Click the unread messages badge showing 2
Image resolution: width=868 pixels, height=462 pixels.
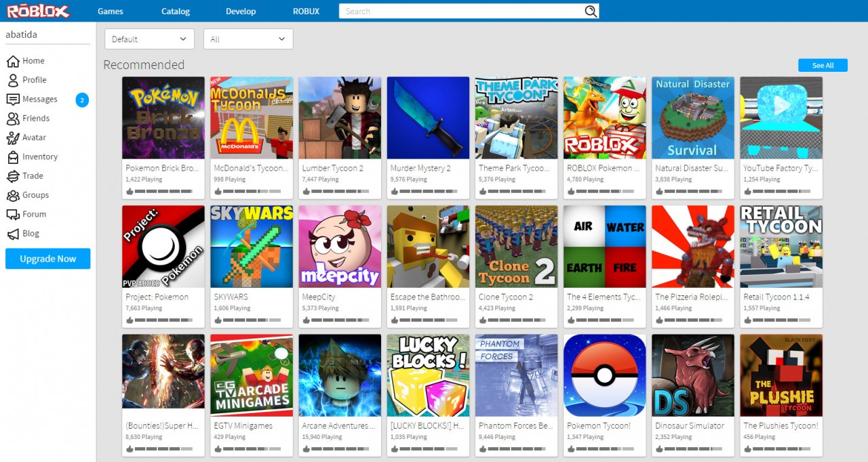pos(82,100)
